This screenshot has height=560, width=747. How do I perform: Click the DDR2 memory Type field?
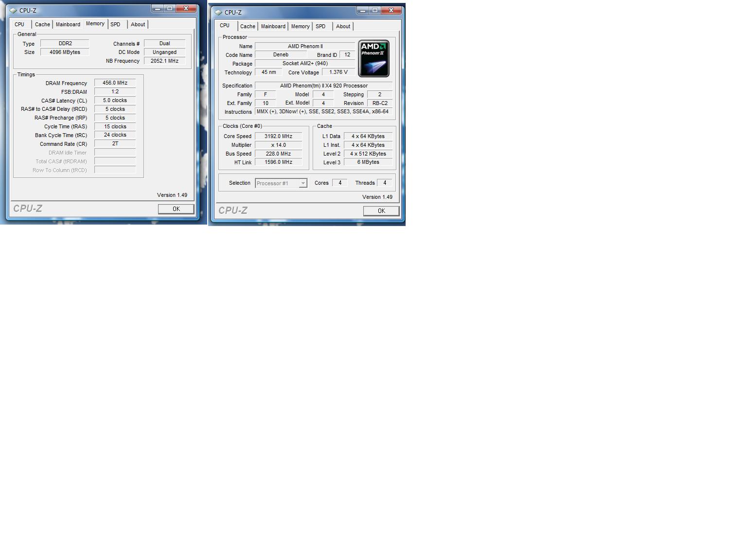65,43
